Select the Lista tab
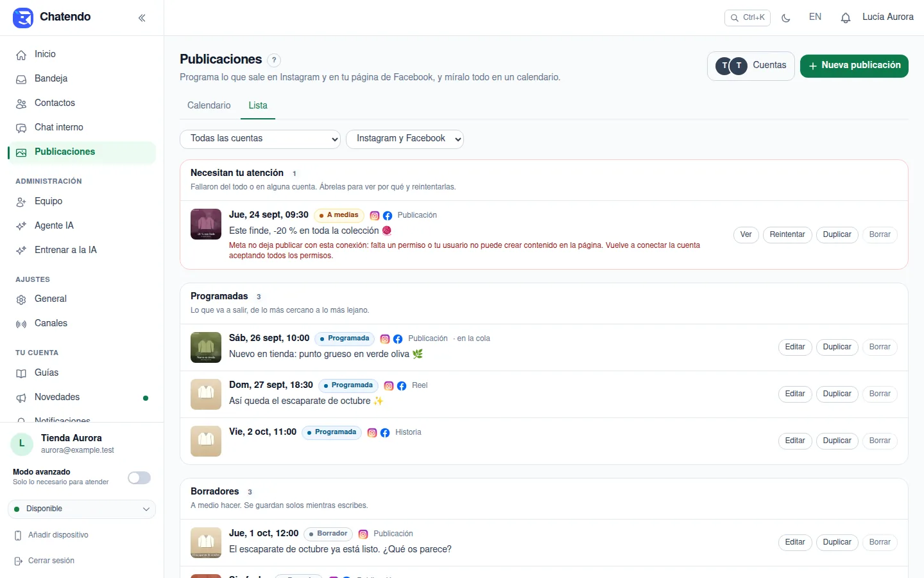 coord(258,105)
